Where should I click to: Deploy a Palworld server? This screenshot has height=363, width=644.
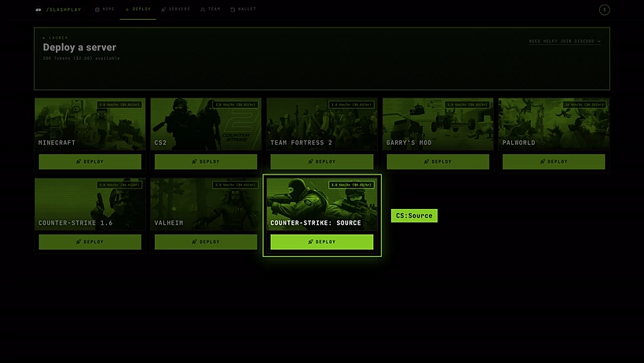pos(554,162)
